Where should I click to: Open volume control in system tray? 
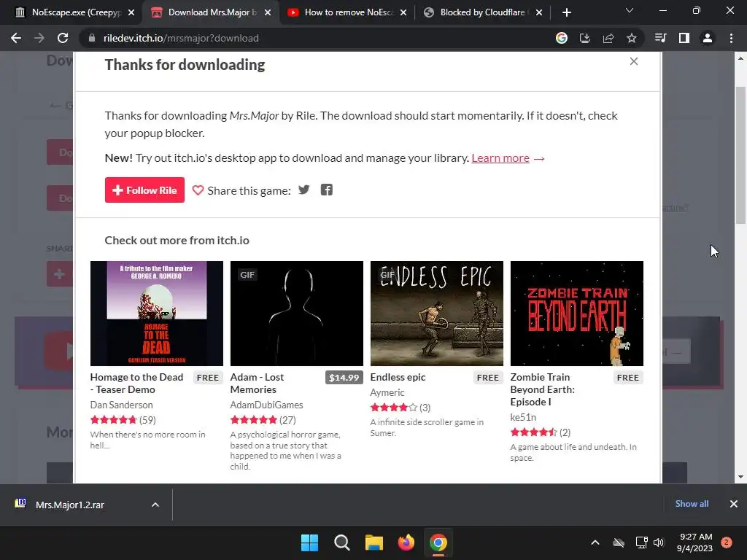659,542
